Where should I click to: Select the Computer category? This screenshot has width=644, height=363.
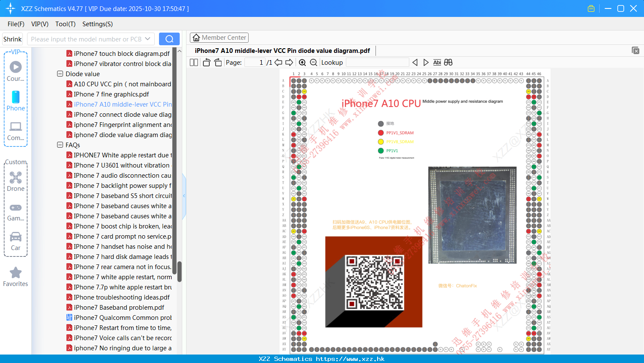pyautogui.click(x=16, y=131)
